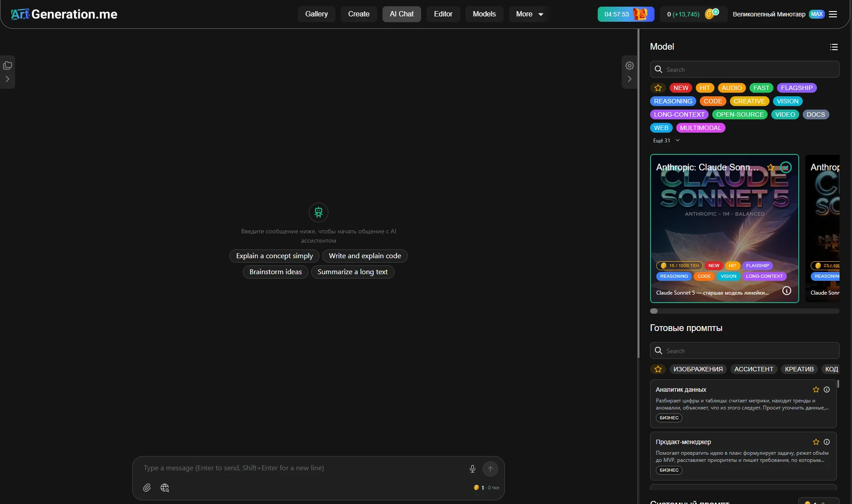Image resolution: width=852 pixels, height=504 pixels.
Task: Favorite the Продакт-менеджер prompt
Action: 816,442
